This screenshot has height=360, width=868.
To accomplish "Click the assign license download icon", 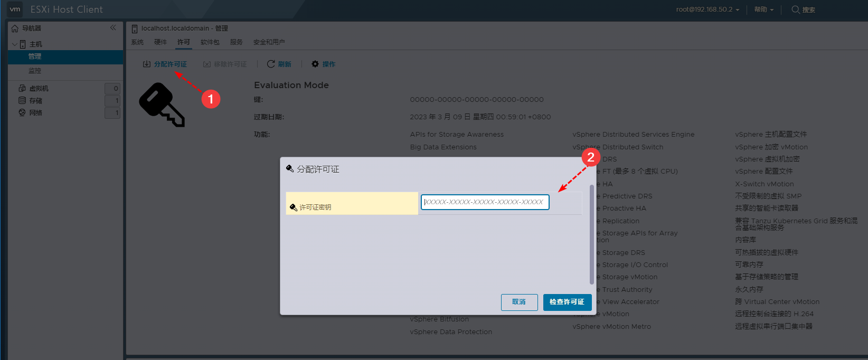I will pos(147,64).
